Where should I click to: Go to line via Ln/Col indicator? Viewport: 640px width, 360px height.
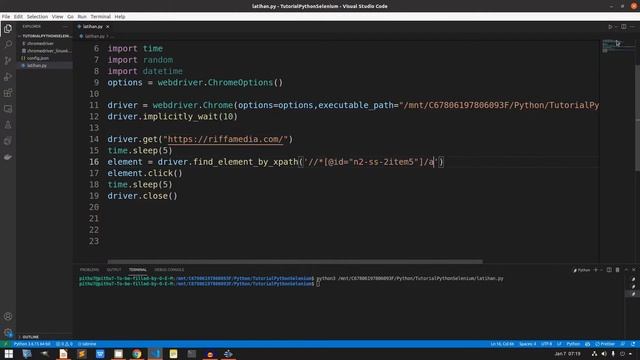(x=502, y=344)
